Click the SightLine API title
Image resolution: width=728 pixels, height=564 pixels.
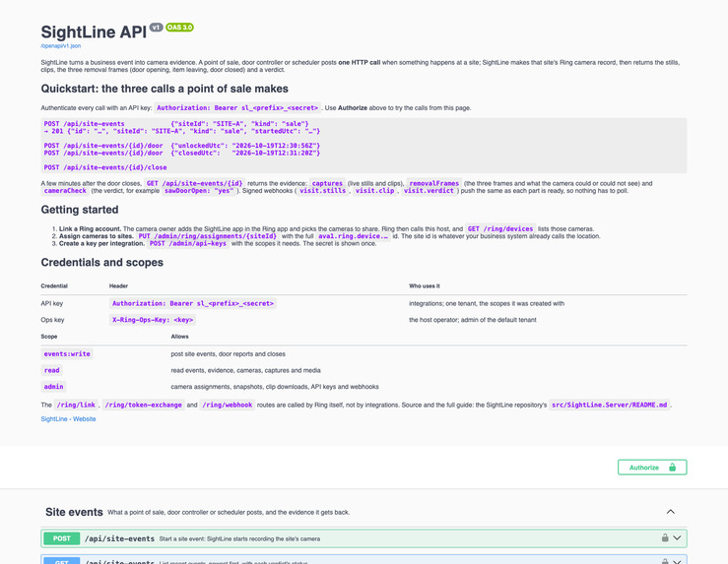coord(94,32)
